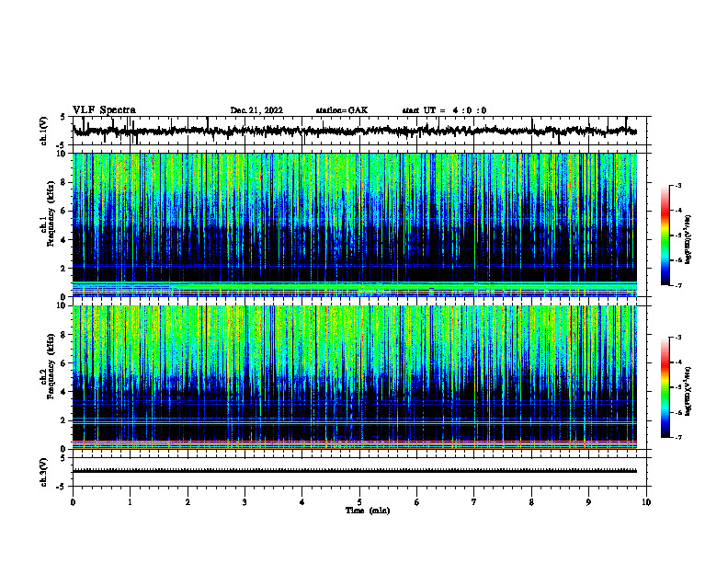
Task: Click inside the ch.2 spectrogram panel
Action: pyautogui.click(x=355, y=377)
